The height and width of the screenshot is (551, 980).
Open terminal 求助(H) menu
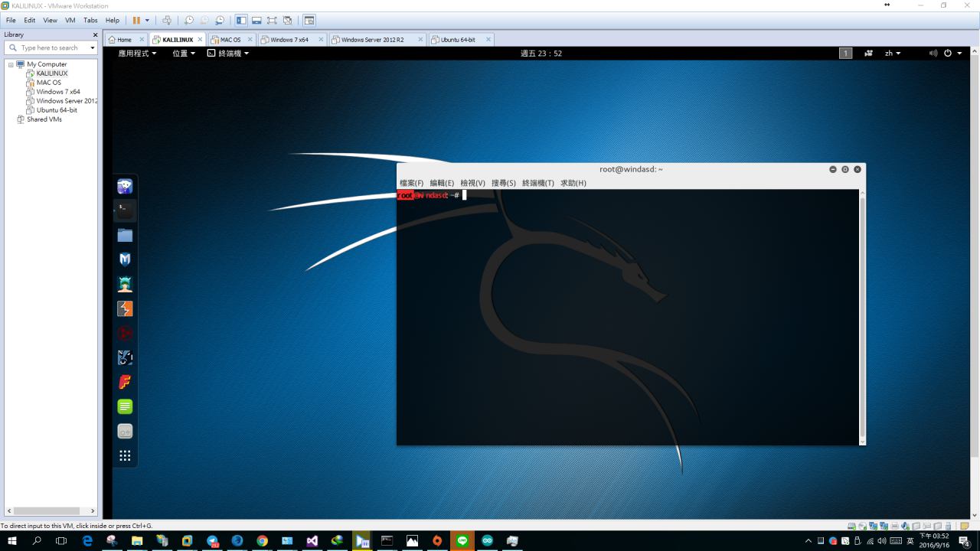pyautogui.click(x=573, y=183)
